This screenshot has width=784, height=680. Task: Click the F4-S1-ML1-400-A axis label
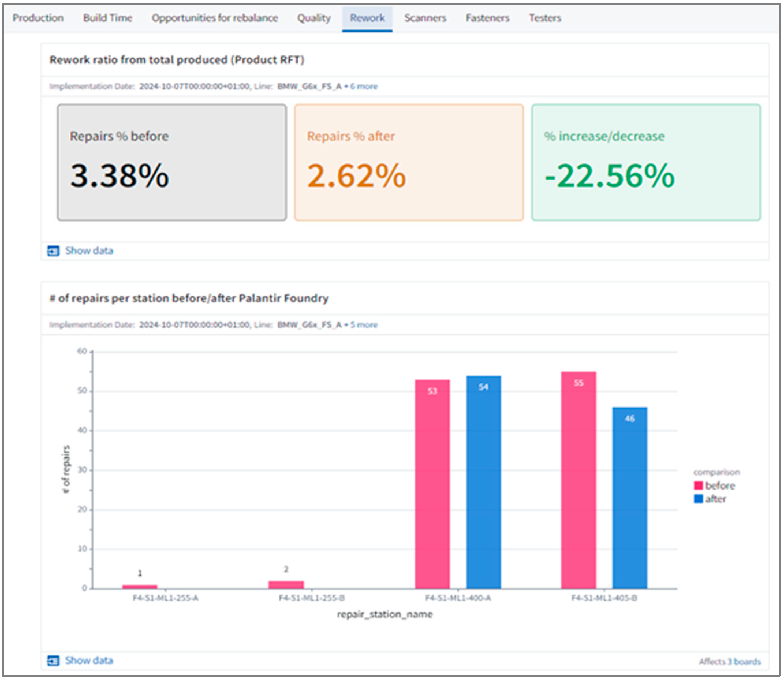point(458,598)
